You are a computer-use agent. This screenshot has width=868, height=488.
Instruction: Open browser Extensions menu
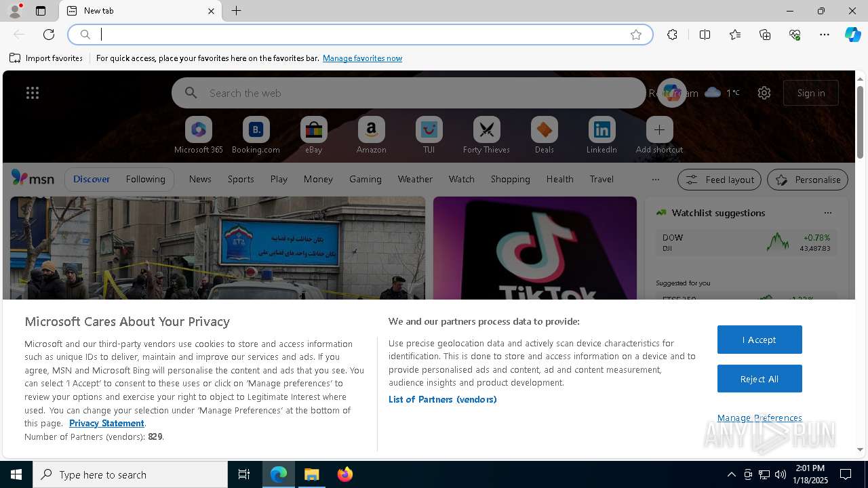(x=672, y=35)
